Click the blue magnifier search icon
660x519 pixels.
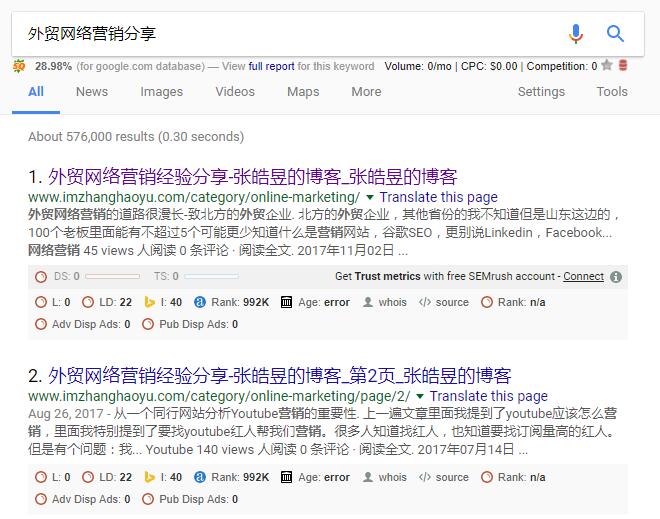615,33
